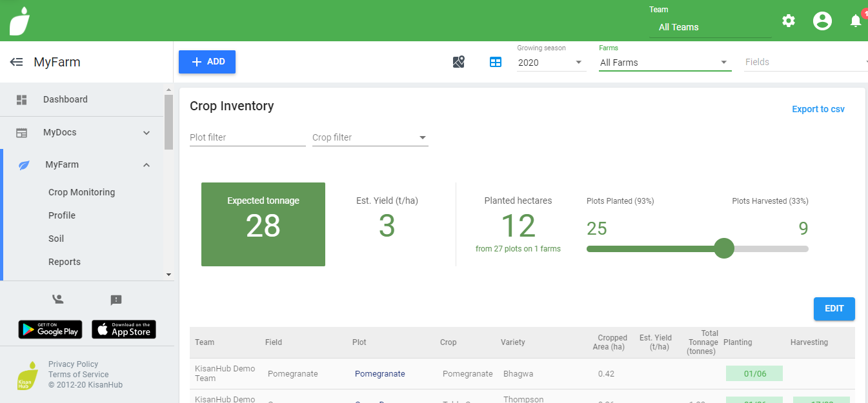Image resolution: width=868 pixels, height=403 pixels.
Task: Switch to map view icon
Action: 459,62
